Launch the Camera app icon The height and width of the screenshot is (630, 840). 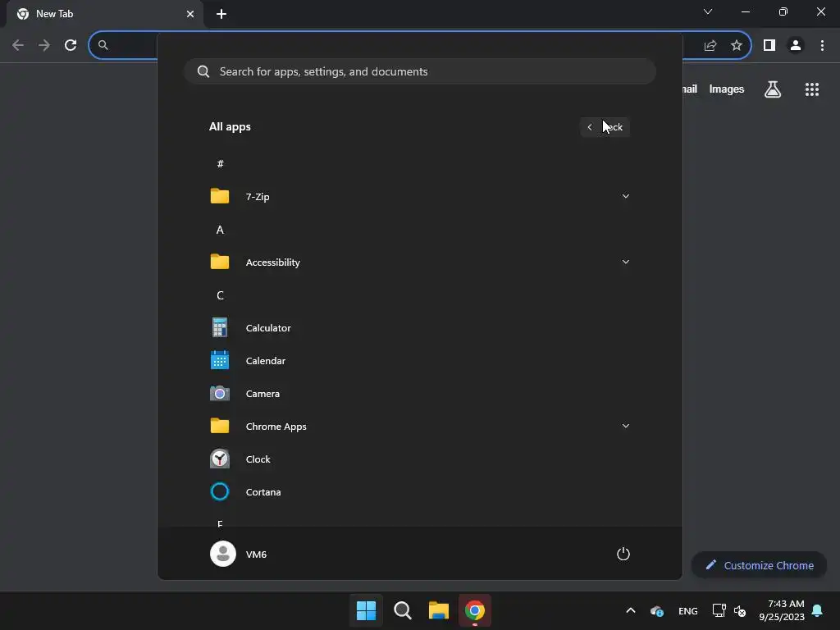(220, 393)
